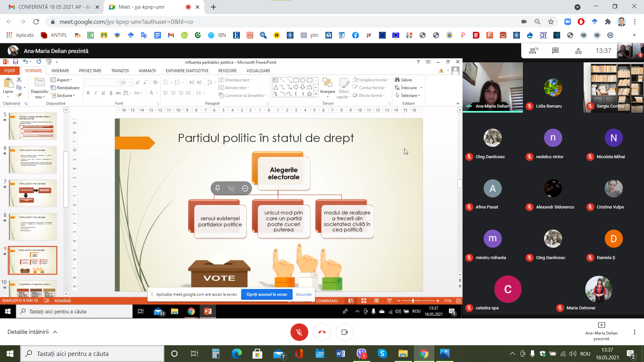Click the red hang up call button
The image size is (644, 362).
coord(322,332)
